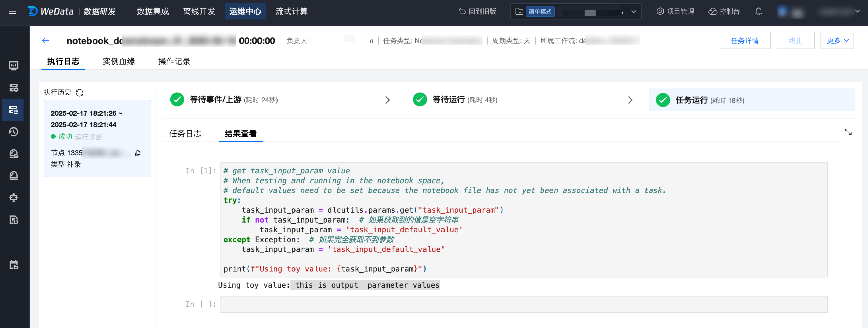This screenshot has width=868, height=328.
Task: Open the hamburger menu at top left
Action: 12,12
